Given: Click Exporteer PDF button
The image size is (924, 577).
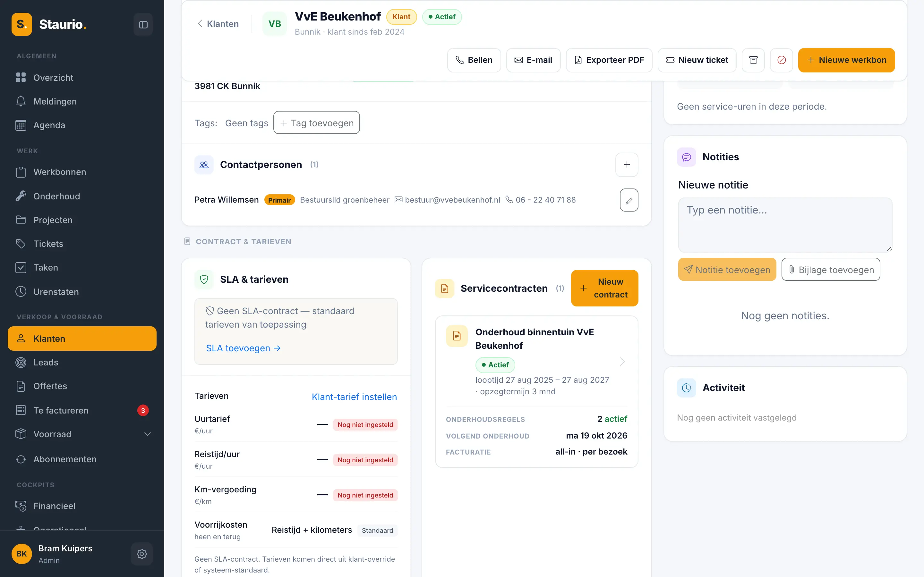Looking at the screenshot, I should click(x=609, y=60).
